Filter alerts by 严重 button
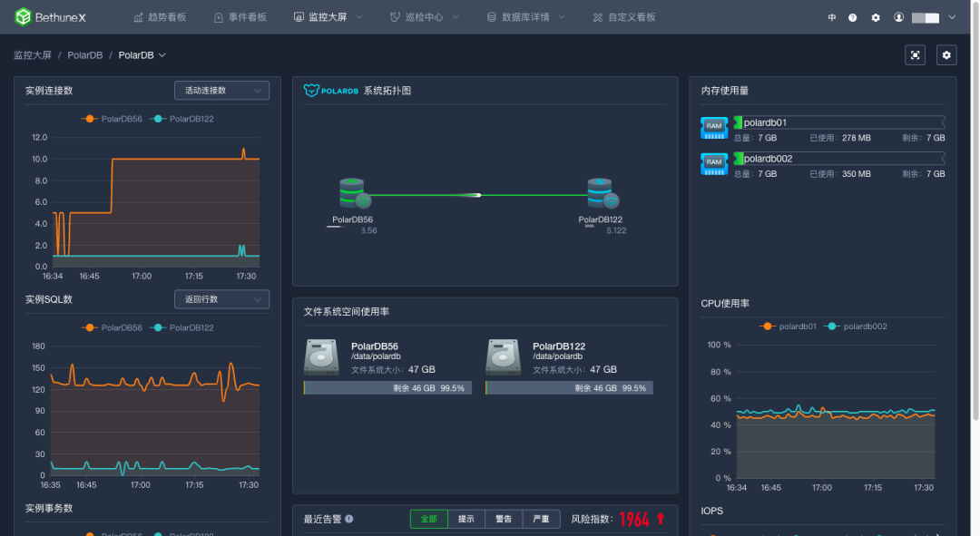Image resolution: width=980 pixels, height=536 pixels. [x=540, y=519]
